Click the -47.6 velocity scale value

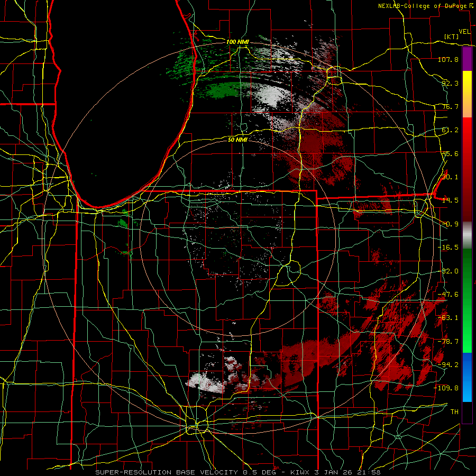tap(448, 295)
